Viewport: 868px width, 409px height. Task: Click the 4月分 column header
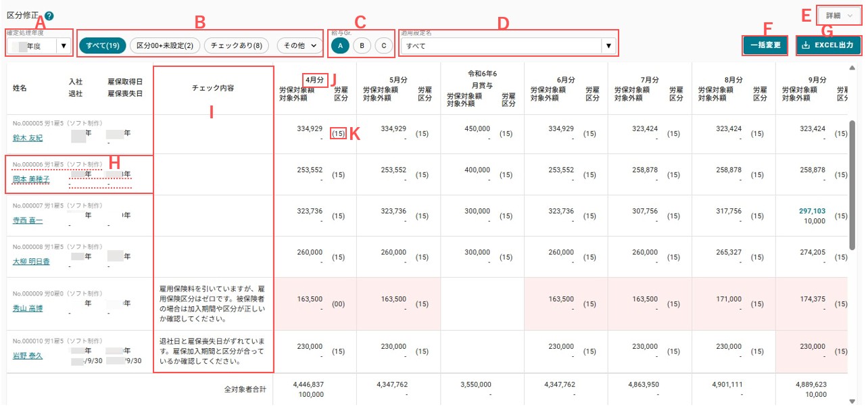click(315, 80)
